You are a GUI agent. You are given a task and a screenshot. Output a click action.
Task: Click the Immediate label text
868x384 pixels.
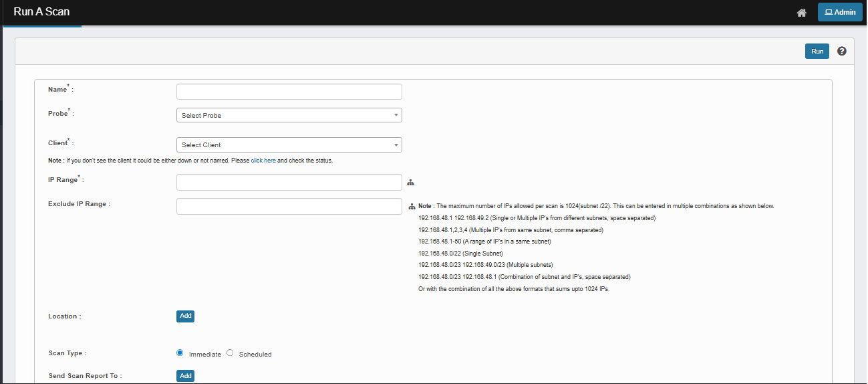pos(204,354)
